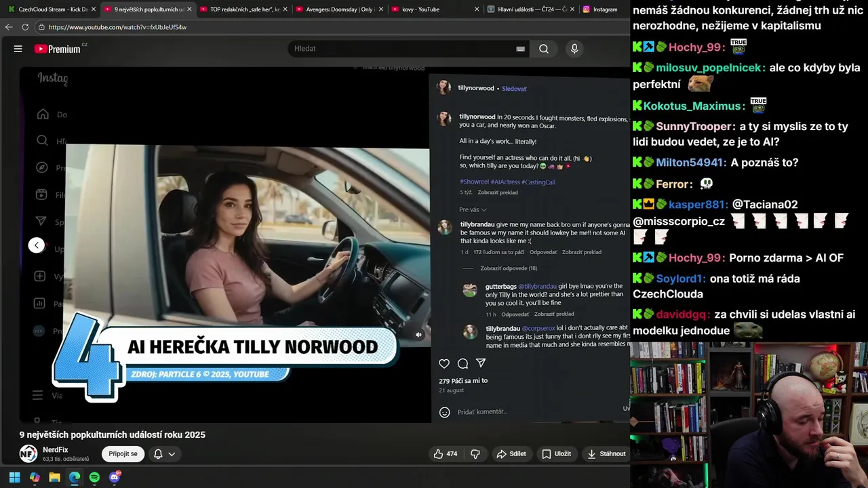The height and width of the screenshot is (488, 868).
Task: Expand Zobraziť odpovede (18) replies
Action: [x=509, y=268]
